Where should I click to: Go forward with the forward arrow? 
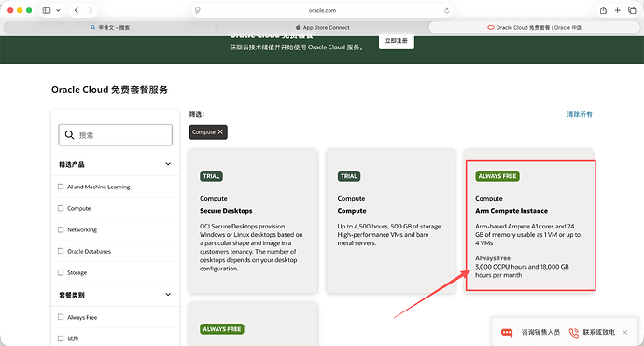[x=91, y=10]
